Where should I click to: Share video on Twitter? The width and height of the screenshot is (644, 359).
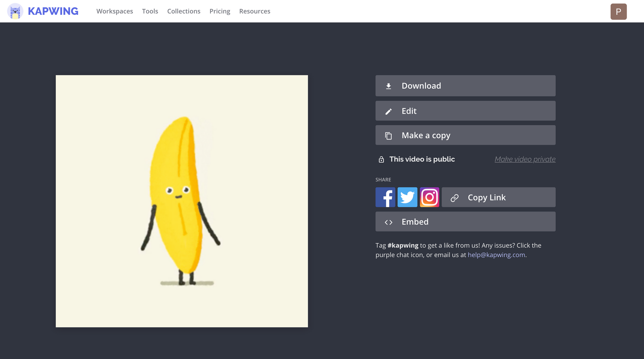(407, 197)
